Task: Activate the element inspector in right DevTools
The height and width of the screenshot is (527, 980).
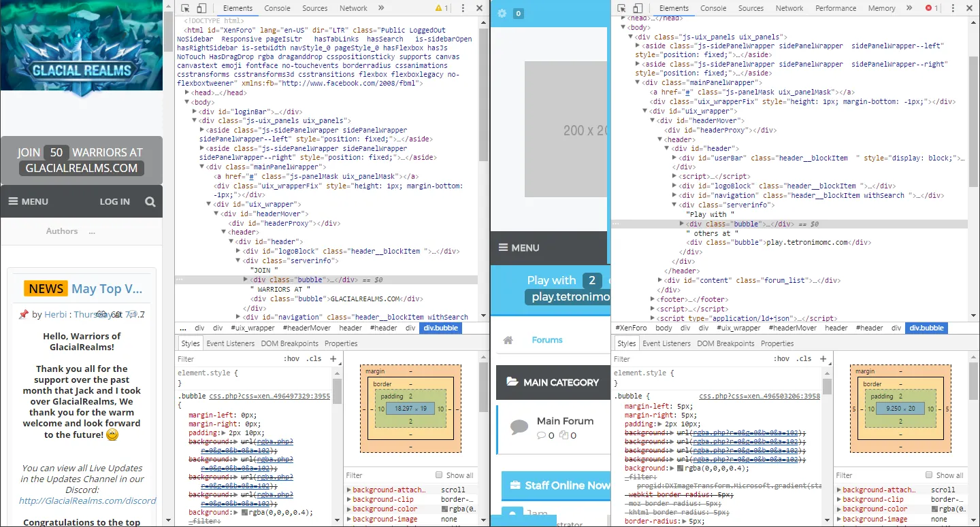Action: pos(621,8)
